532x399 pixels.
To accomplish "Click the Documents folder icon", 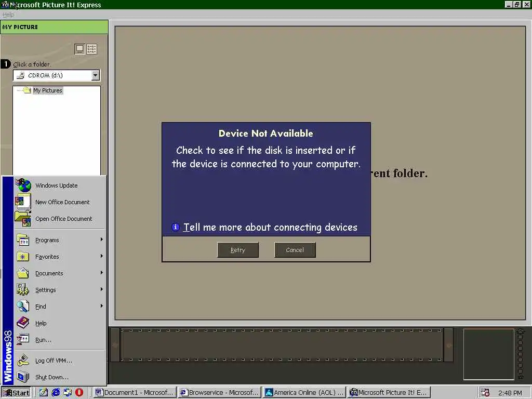I will tap(23, 273).
